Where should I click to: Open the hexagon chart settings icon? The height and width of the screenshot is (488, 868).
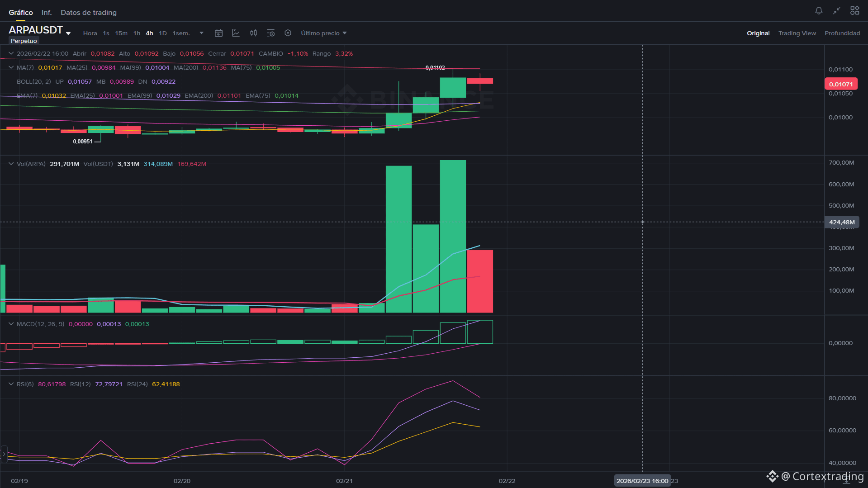coord(288,33)
